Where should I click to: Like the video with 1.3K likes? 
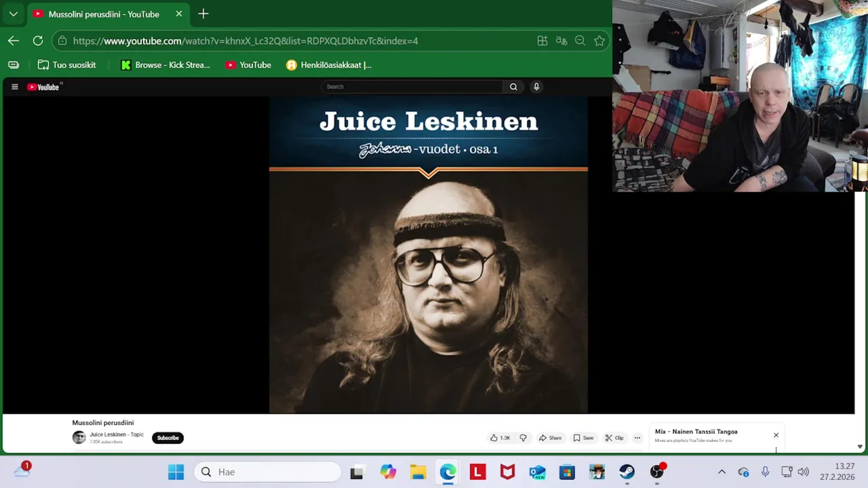click(500, 438)
